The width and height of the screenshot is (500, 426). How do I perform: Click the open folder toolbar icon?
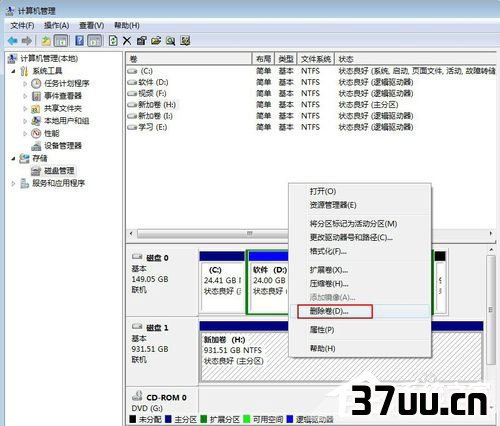pos(156,41)
